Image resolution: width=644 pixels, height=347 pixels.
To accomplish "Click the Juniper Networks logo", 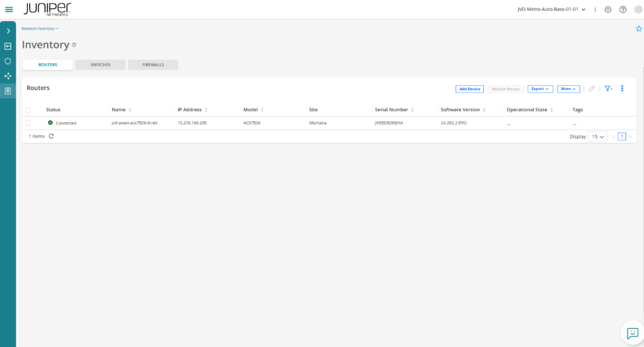I will click(x=47, y=9).
